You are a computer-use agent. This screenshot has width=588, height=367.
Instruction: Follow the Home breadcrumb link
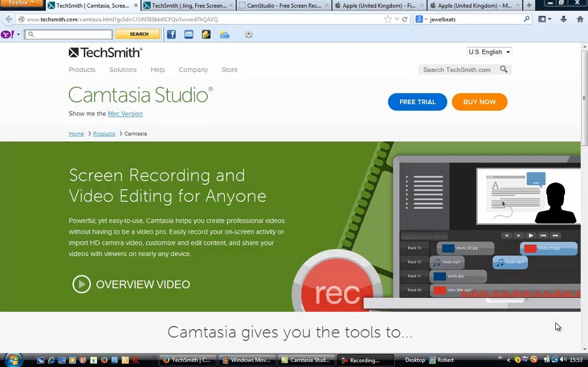tap(76, 134)
